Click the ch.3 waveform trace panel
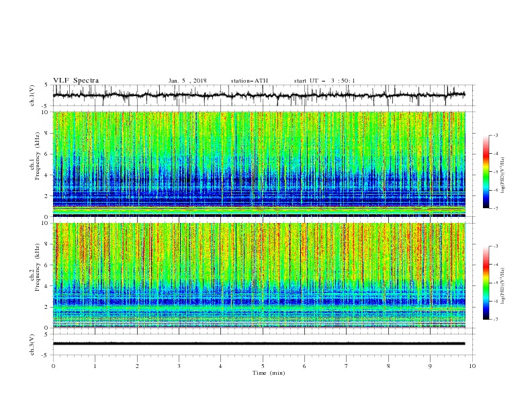 pyautogui.click(x=264, y=345)
